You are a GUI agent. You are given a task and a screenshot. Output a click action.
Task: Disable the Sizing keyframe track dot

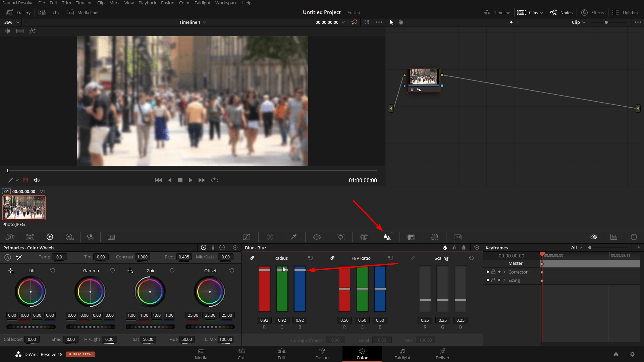[x=488, y=280]
